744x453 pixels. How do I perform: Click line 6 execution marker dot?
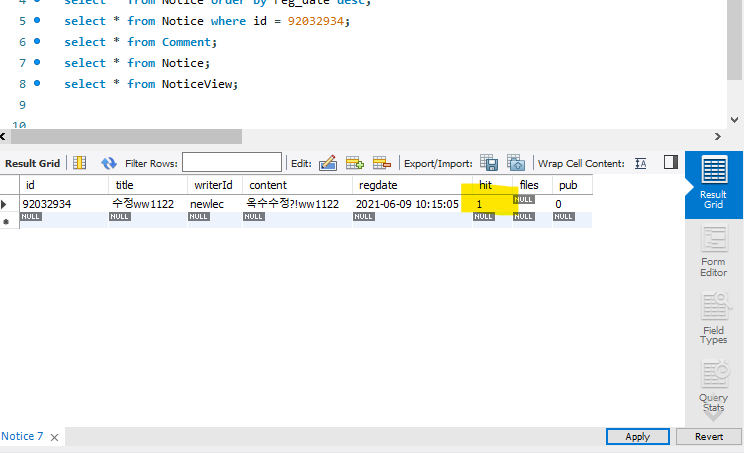click(37, 41)
